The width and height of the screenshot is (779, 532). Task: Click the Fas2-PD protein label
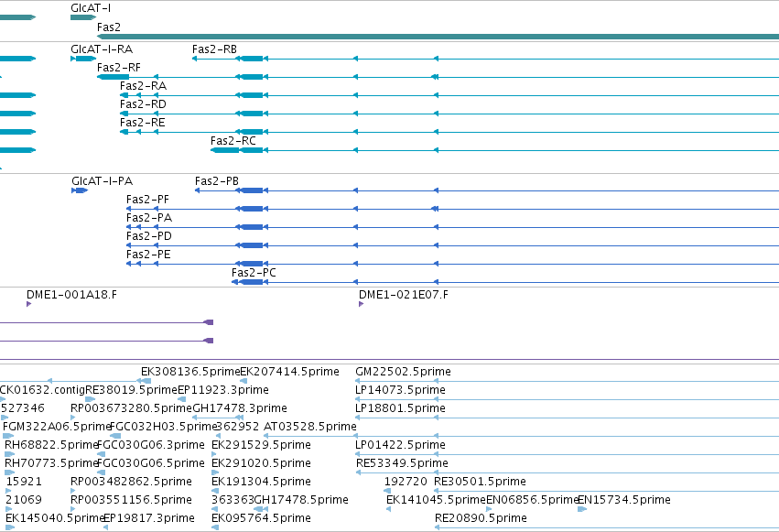tap(149, 236)
